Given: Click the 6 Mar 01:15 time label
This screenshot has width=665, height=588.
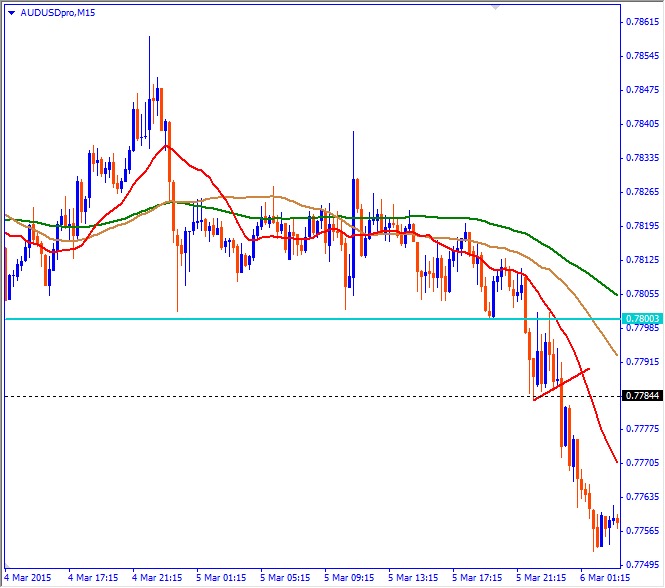Looking at the screenshot, I should click(605, 578).
